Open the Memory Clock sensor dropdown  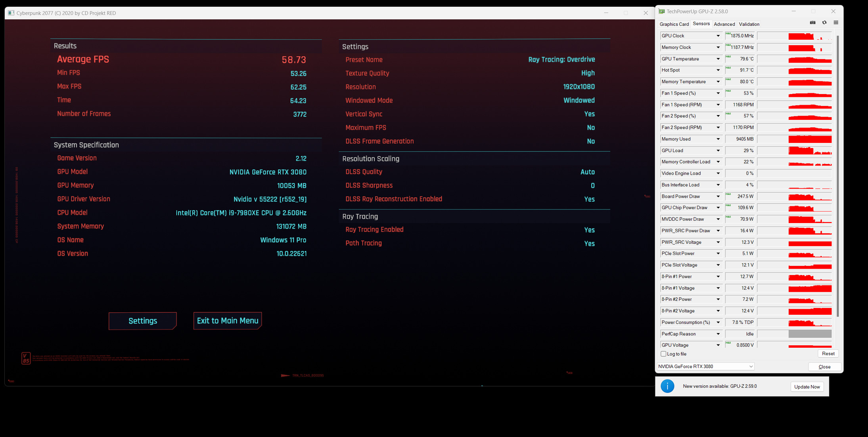pyautogui.click(x=718, y=47)
